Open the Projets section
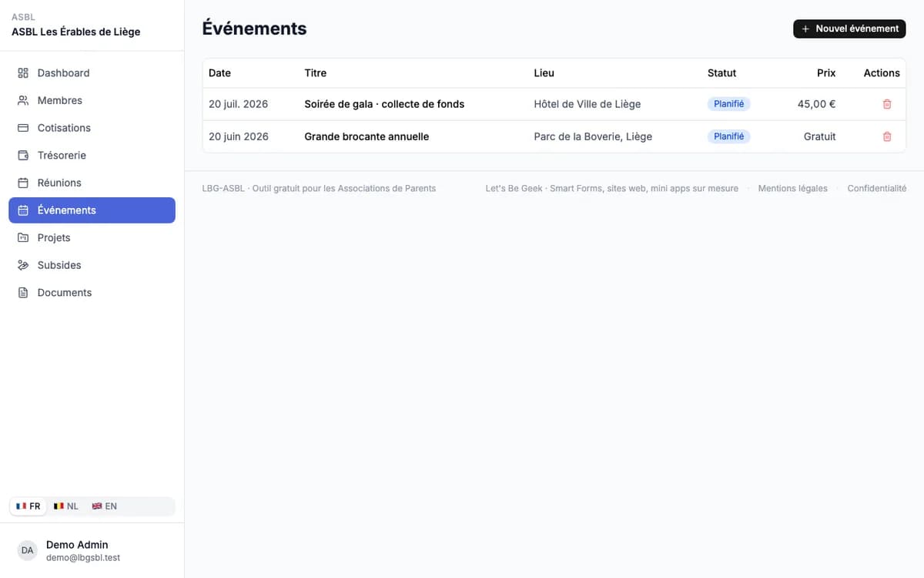This screenshot has width=924, height=578. 92,237
